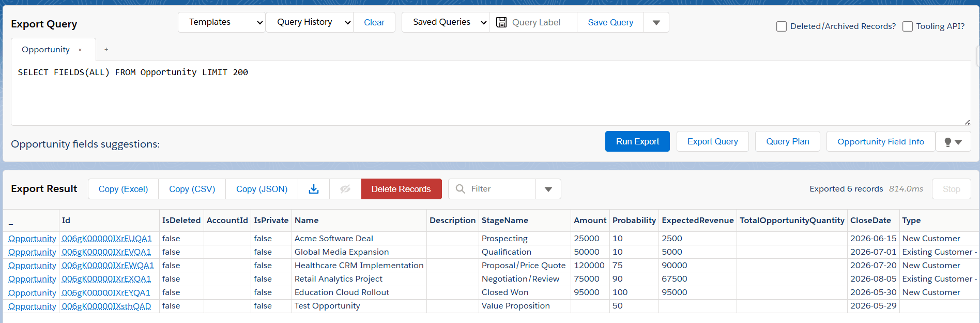Select the 2026-08-05 close date cell

point(874,279)
